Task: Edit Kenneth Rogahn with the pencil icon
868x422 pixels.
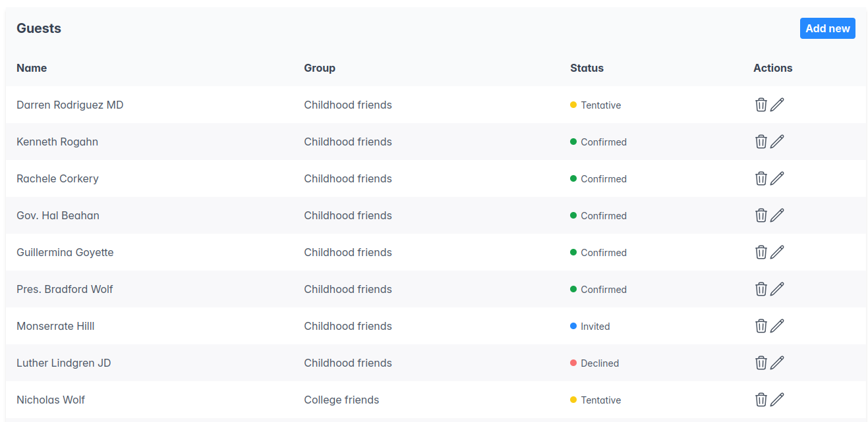Action: click(779, 142)
